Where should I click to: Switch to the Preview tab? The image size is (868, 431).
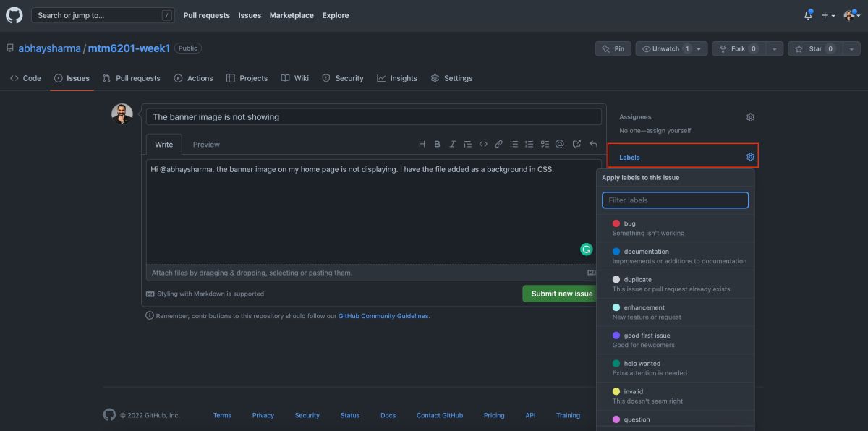[x=206, y=145]
